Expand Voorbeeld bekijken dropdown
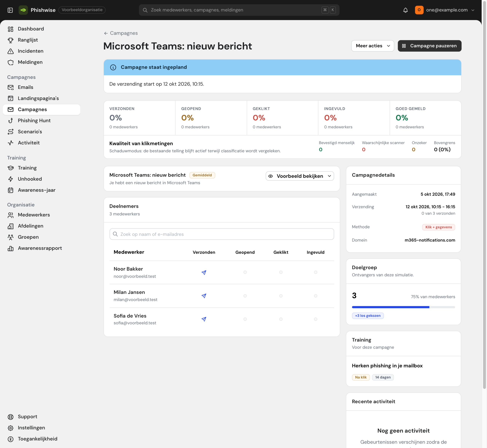This screenshot has width=487, height=448. [x=300, y=176]
